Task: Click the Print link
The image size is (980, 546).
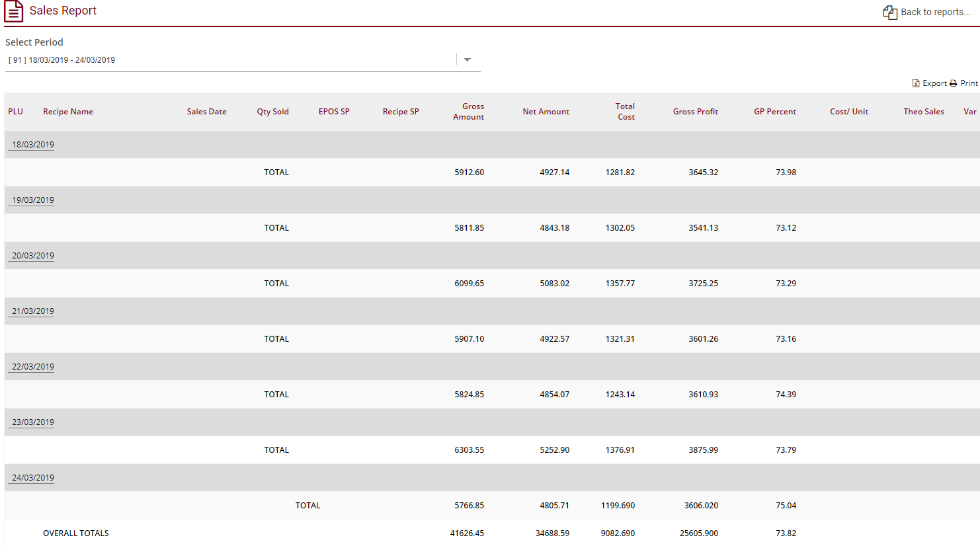Action: click(969, 83)
